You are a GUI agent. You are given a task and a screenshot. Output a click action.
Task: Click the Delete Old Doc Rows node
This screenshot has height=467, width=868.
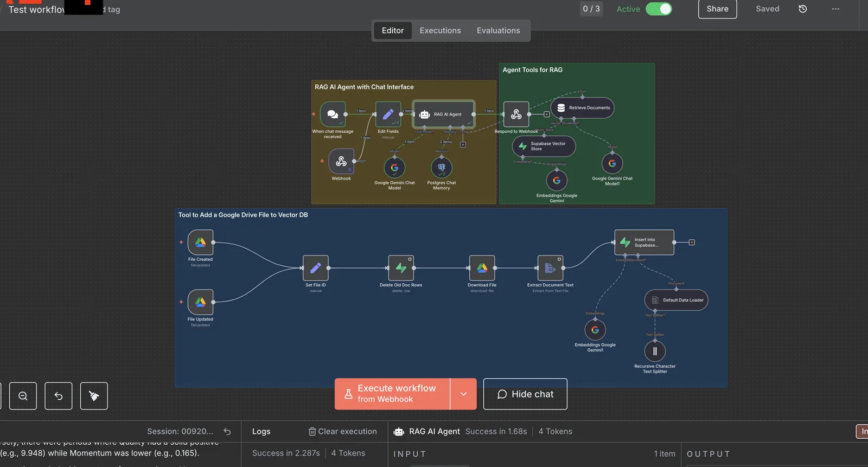tap(401, 268)
